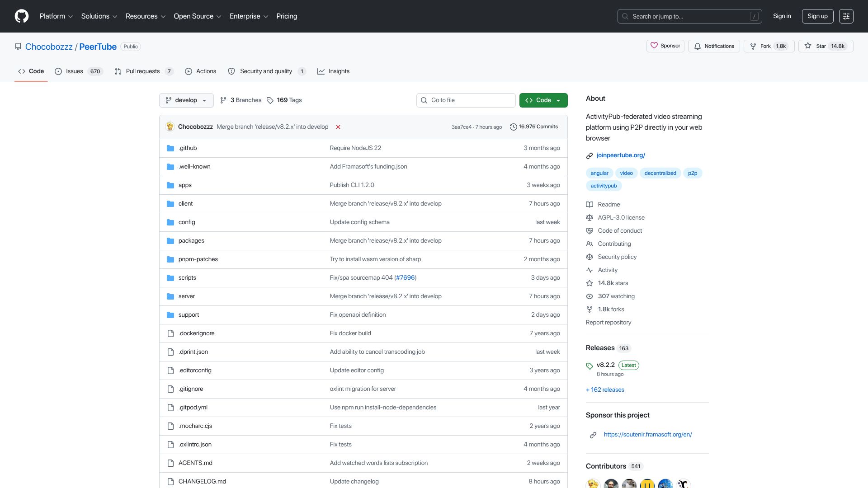Switch to the Pull requests tab
Screen dimensions: 868x488
[x=144, y=71]
